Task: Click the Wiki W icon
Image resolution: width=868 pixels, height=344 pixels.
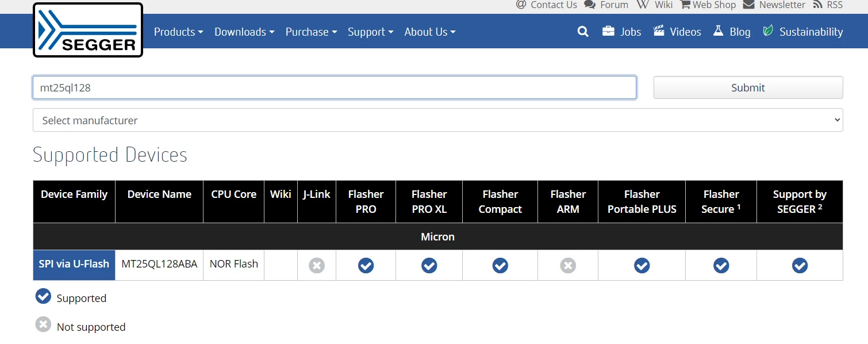Action: pos(643,5)
